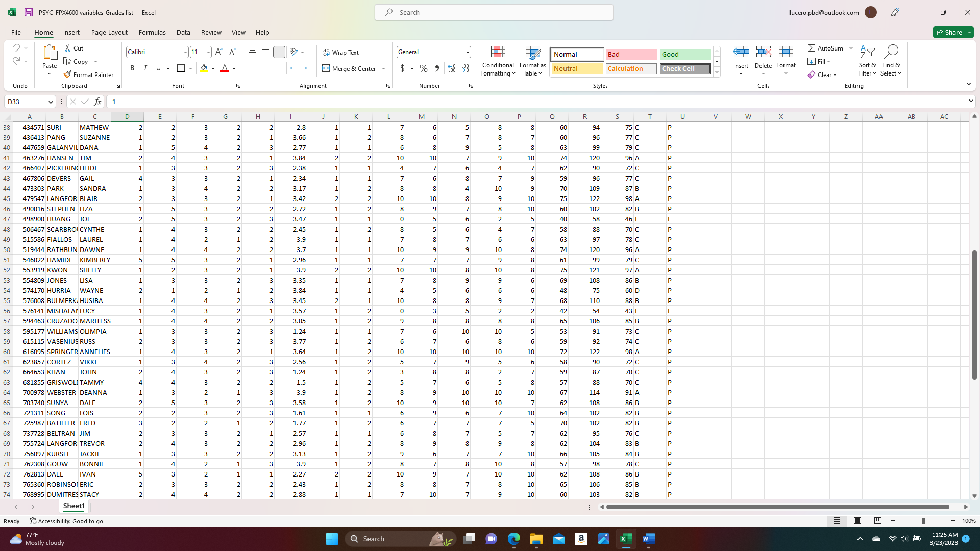Image resolution: width=980 pixels, height=551 pixels.
Task: Open the Data ribbon tab
Action: point(183,32)
